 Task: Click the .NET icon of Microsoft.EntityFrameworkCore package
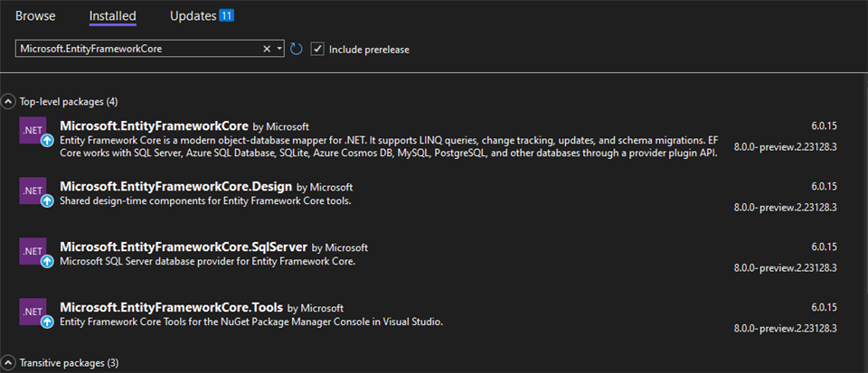coord(33,130)
